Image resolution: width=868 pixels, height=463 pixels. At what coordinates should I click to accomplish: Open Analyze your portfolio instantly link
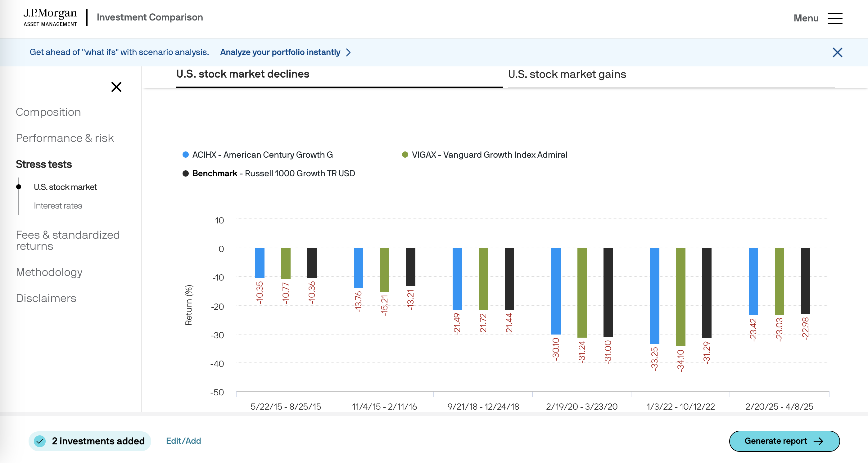(x=280, y=52)
